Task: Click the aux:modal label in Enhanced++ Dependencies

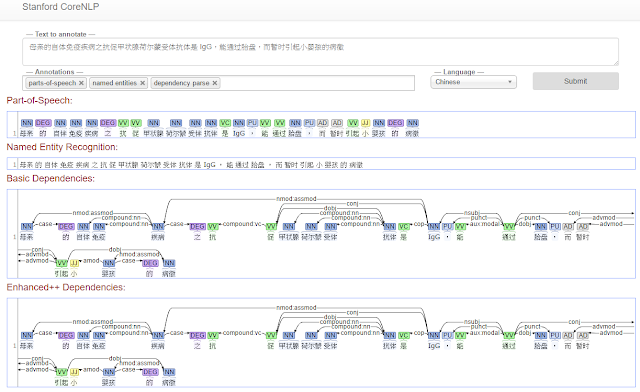Action: point(484,333)
